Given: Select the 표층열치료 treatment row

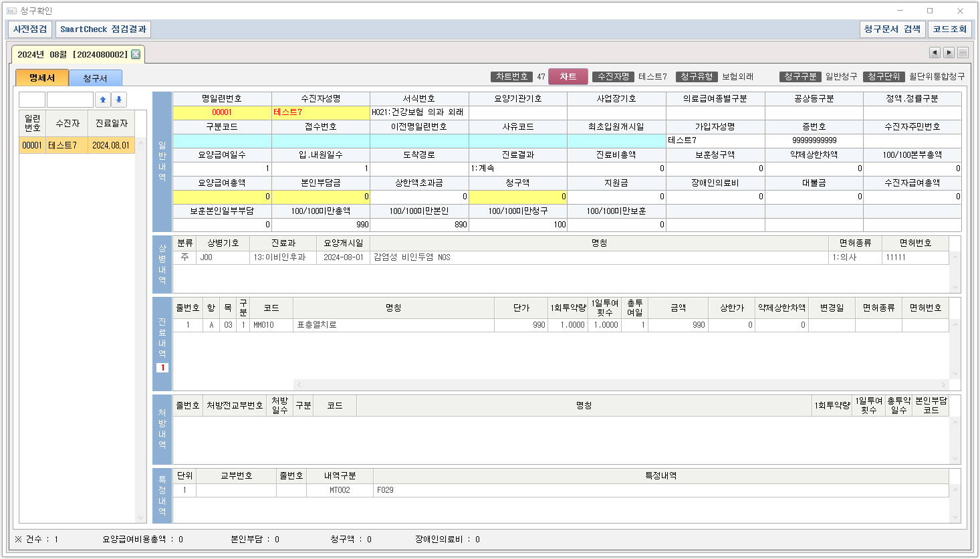Looking at the screenshot, I should pos(394,325).
